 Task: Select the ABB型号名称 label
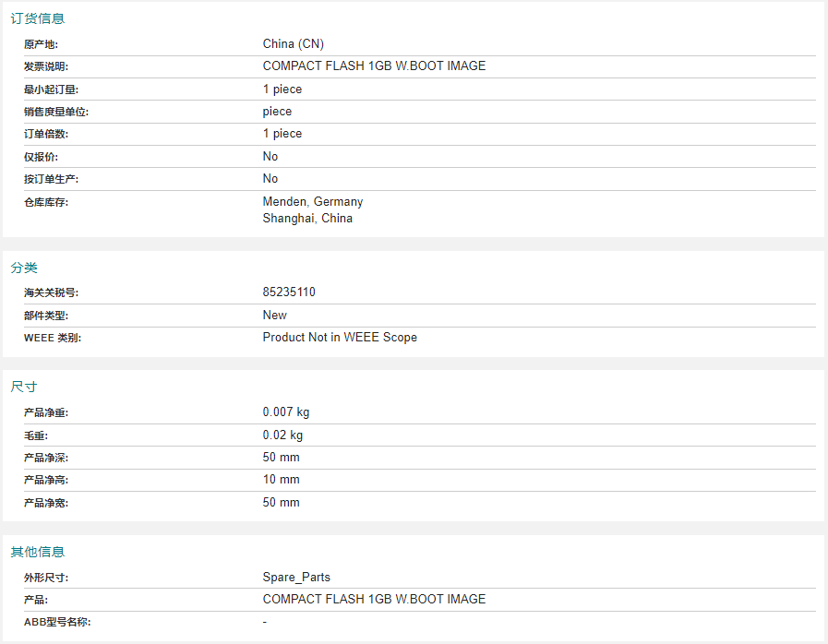57,622
